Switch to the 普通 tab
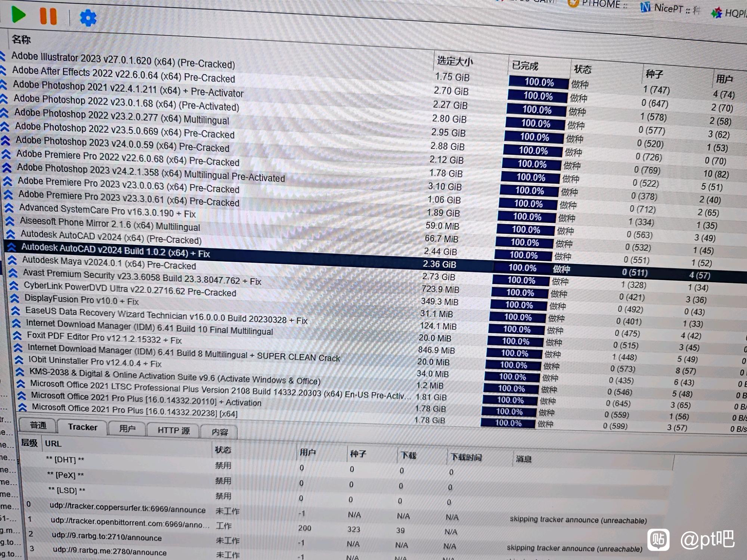 [x=38, y=425]
